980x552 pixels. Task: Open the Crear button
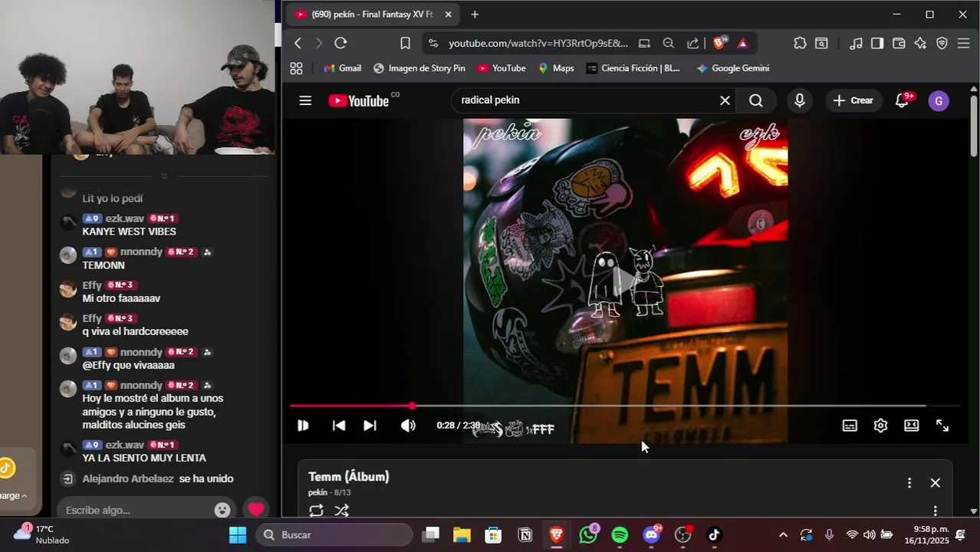pyautogui.click(x=853, y=100)
